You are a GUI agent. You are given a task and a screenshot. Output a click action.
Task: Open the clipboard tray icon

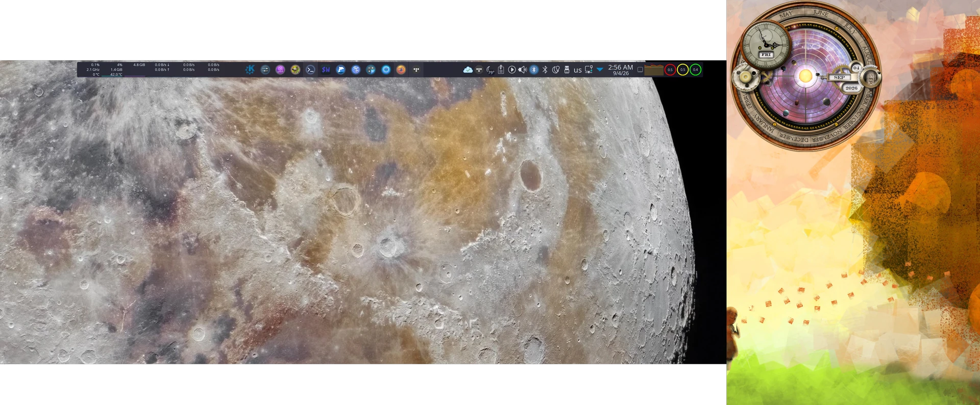point(501,70)
